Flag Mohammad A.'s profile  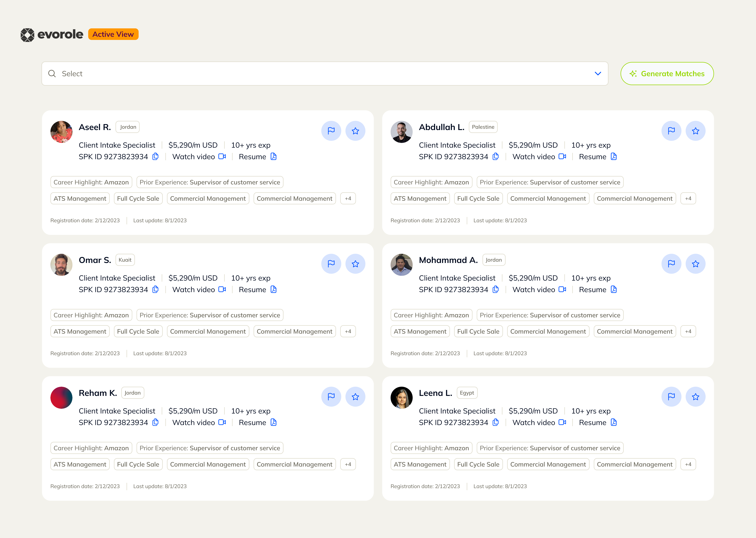(x=671, y=264)
